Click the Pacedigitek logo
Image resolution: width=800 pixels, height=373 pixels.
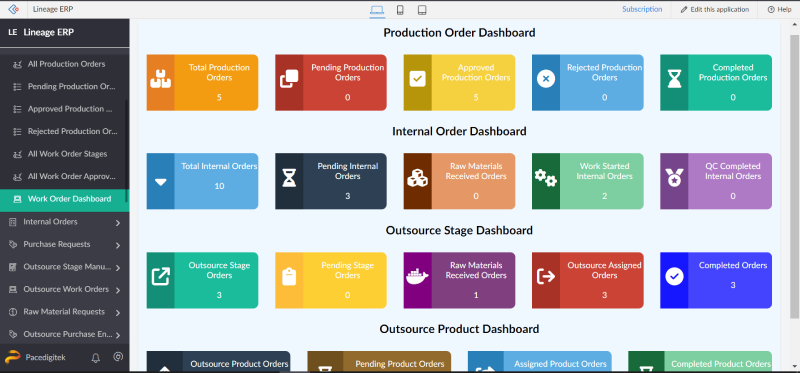tap(13, 357)
